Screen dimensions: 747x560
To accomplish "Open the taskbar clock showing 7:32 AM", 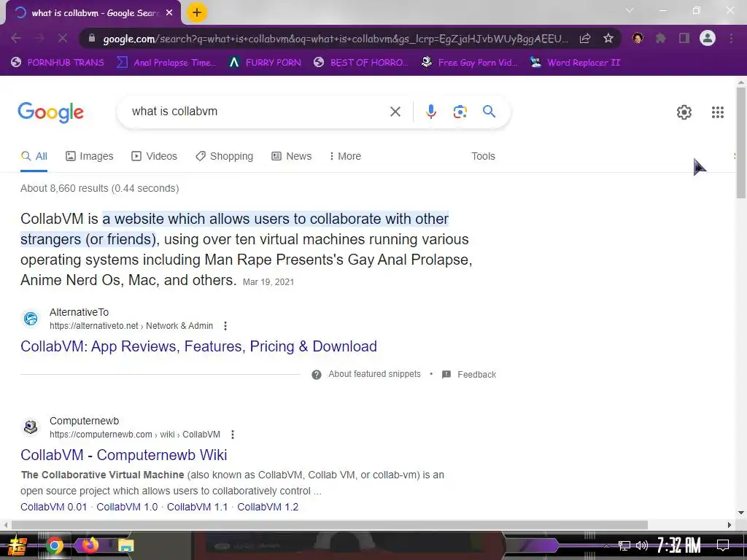I will [679, 545].
